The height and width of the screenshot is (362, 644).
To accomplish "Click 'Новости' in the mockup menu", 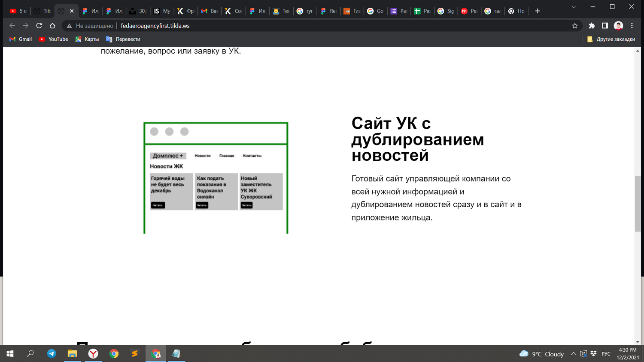I will tap(203, 156).
